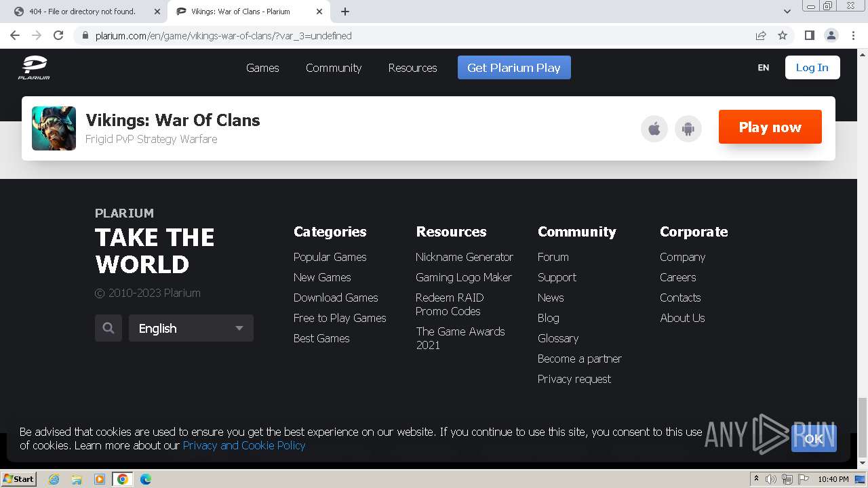Click the Apple App Store icon

[654, 129]
